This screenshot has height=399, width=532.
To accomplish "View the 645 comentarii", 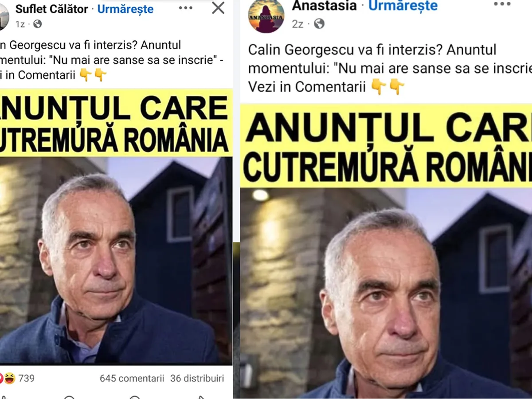I will 132,378.
